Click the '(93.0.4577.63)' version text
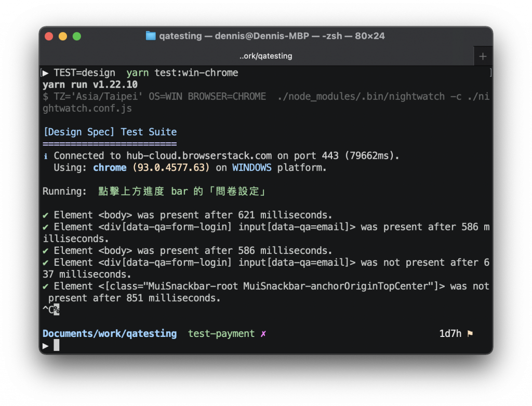The width and height of the screenshot is (532, 406). click(171, 168)
